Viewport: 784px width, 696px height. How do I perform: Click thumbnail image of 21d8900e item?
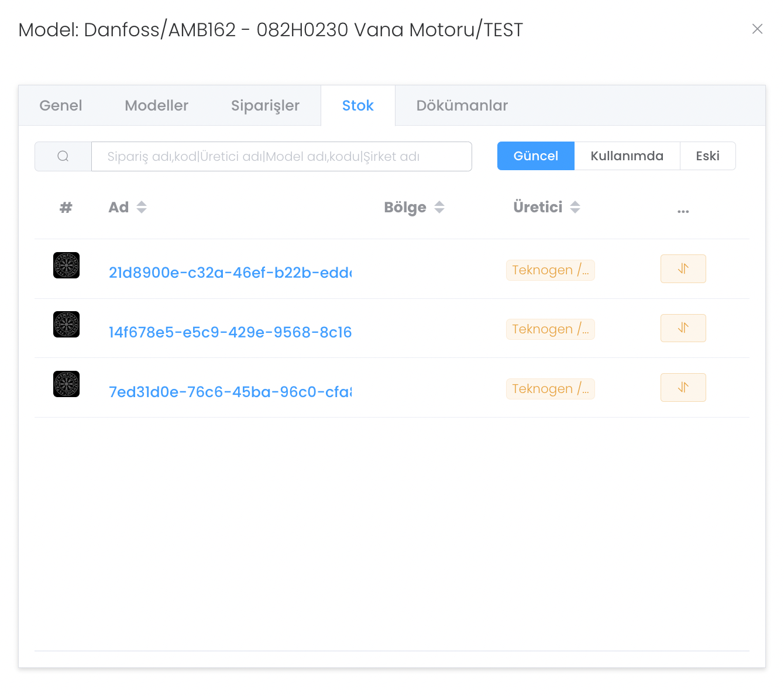(66, 266)
